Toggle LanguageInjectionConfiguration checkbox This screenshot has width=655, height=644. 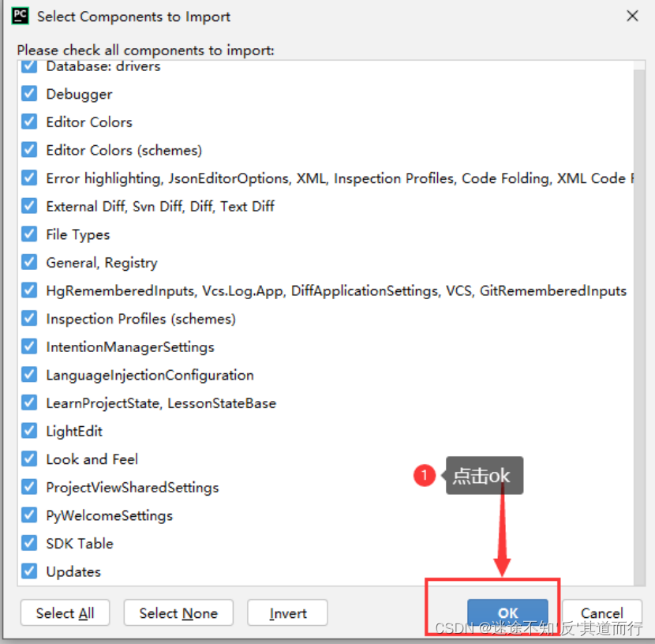[x=29, y=375]
